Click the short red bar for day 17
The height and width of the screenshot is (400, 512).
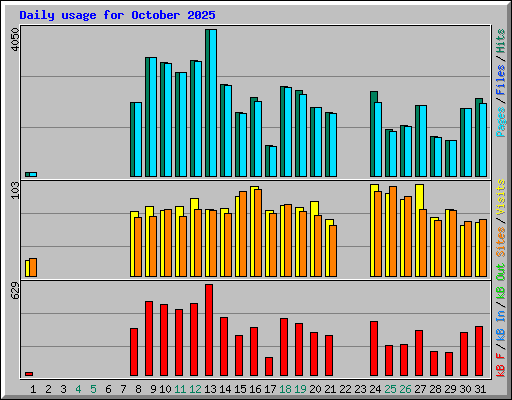(x=269, y=367)
